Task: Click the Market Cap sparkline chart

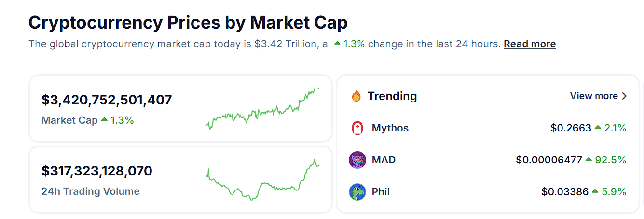Action: [x=263, y=109]
